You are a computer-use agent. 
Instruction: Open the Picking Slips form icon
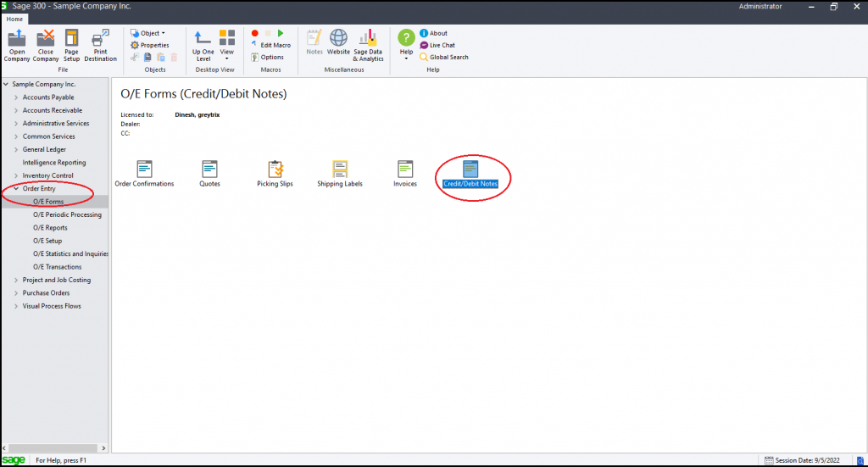tap(275, 169)
